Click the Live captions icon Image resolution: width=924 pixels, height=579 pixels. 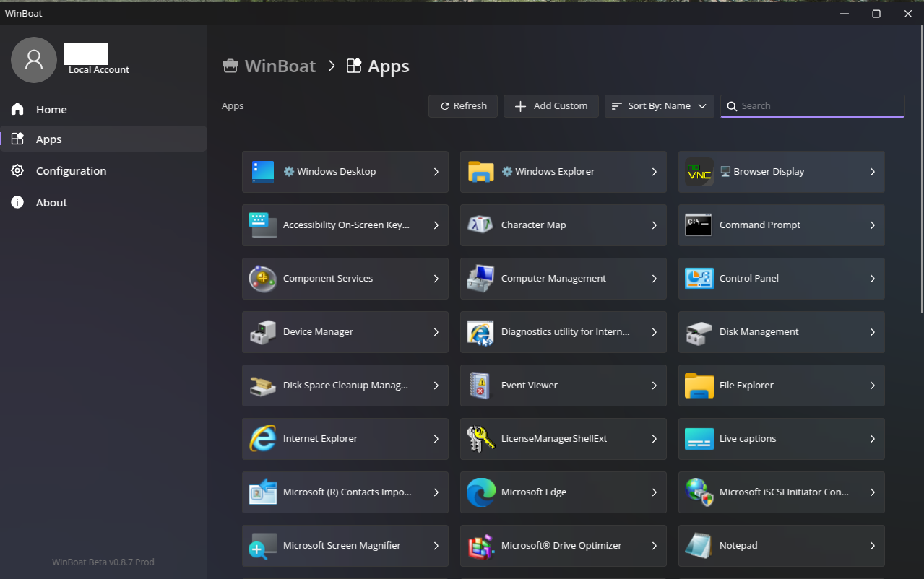(699, 439)
